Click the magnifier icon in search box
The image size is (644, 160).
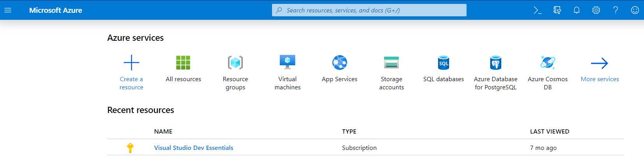click(x=279, y=10)
